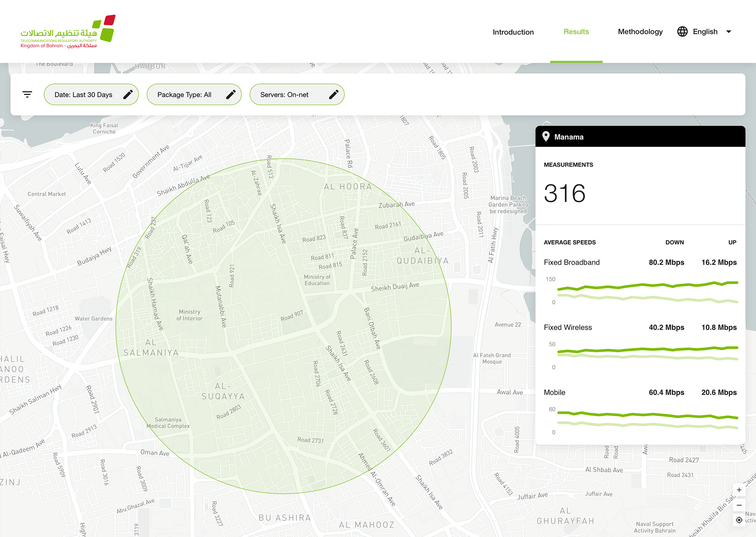The image size is (756, 537).
Task: Zoom in the map with plus button
Action: tap(739, 490)
